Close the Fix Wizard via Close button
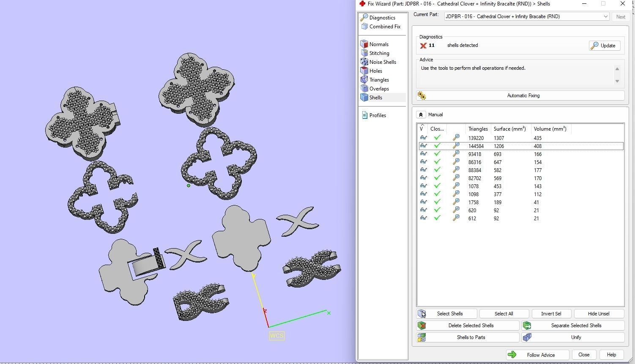The height and width of the screenshot is (364, 635). 584,355
